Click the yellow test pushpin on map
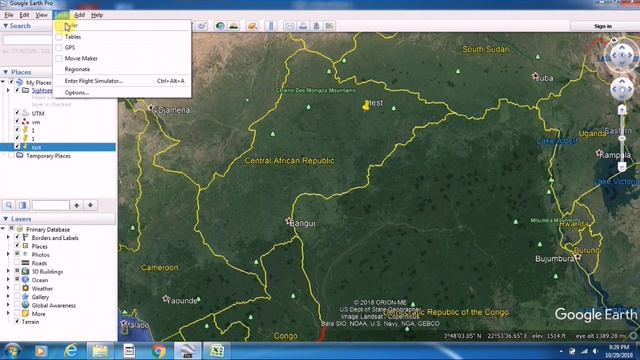The height and width of the screenshot is (360, 640). 366,105
